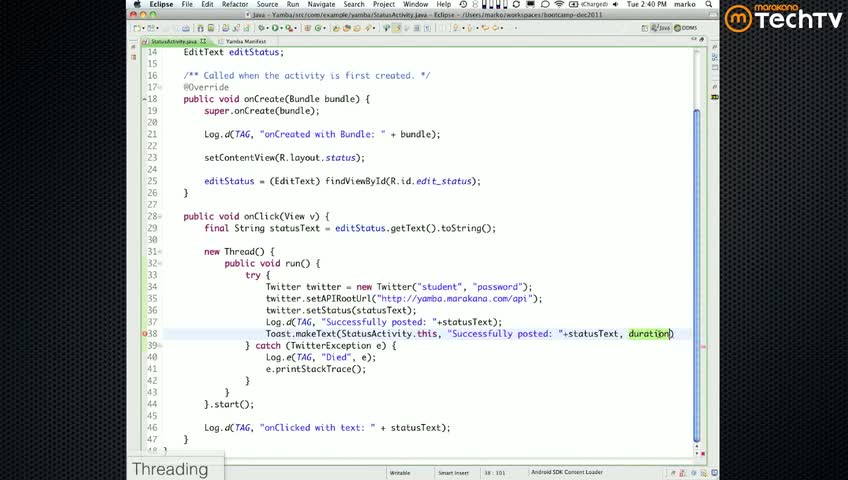Click the minimize-panel icon in the right trim
The image size is (848, 480).
pyautogui.click(x=714, y=47)
